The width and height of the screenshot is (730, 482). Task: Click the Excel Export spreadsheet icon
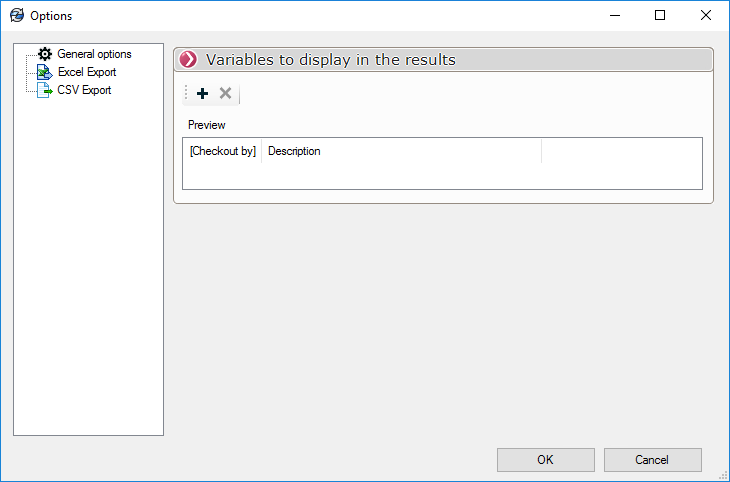coord(44,72)
